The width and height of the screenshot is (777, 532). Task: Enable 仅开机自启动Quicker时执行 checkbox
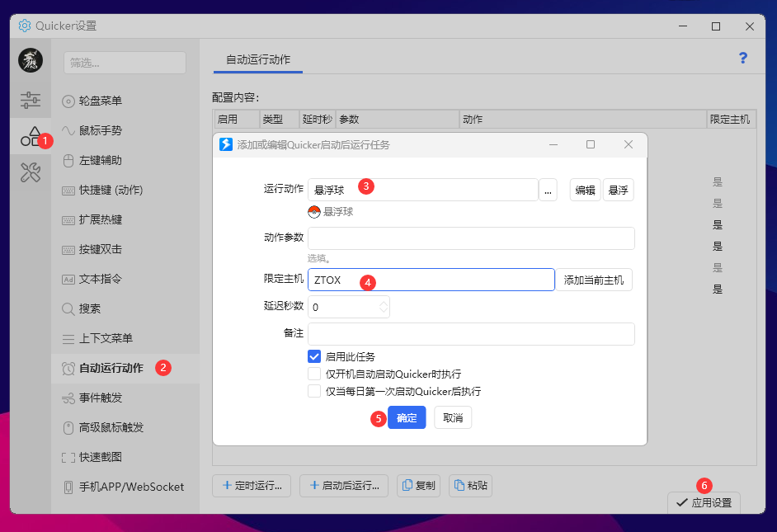pyautogui.click(x=314, y=374)
